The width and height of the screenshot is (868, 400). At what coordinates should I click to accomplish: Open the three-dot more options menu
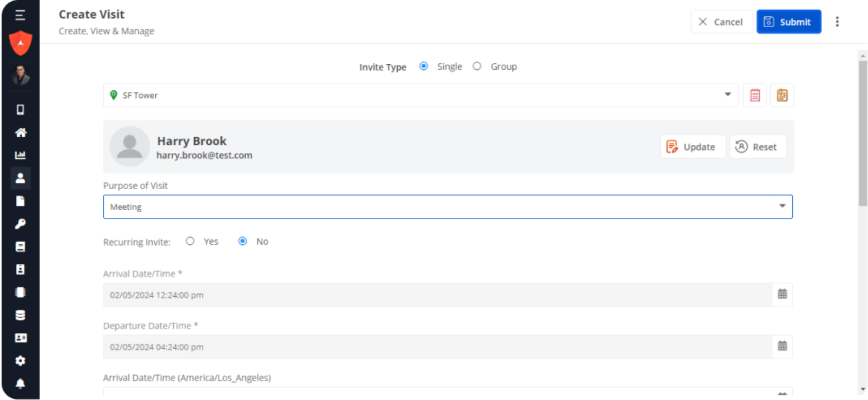point(837,22)
